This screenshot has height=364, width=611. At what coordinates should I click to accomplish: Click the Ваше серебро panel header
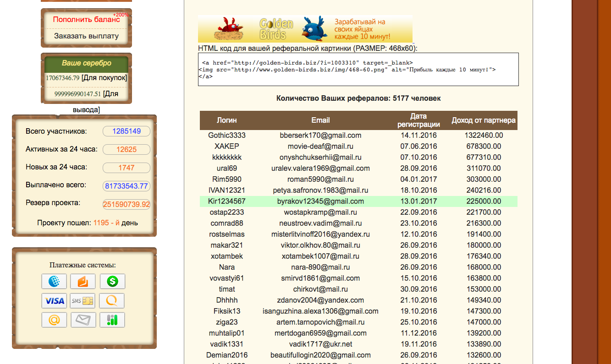click(86, 63)
